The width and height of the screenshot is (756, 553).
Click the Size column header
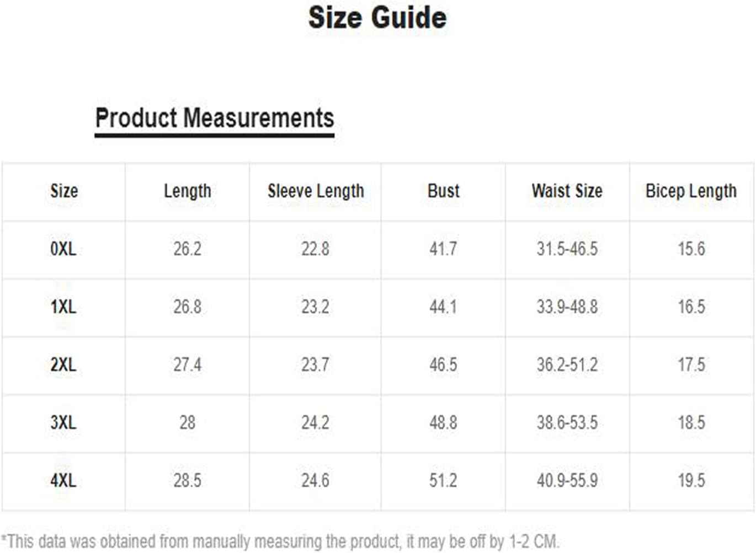click(x=64, y=191)
